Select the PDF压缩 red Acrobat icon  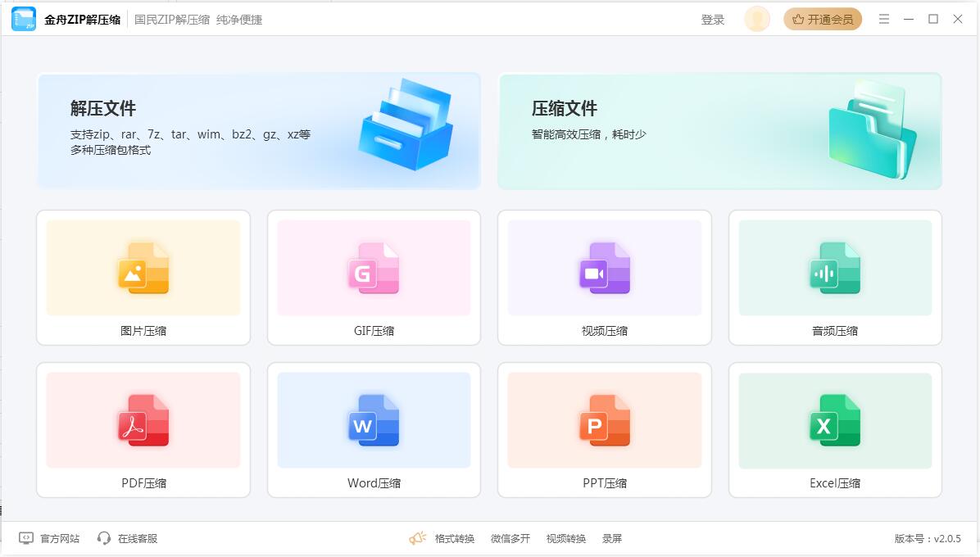(143, 420)
